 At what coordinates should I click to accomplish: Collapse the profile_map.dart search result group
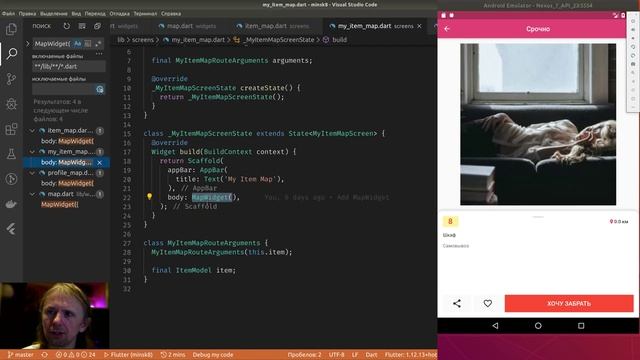click(32, 173)
